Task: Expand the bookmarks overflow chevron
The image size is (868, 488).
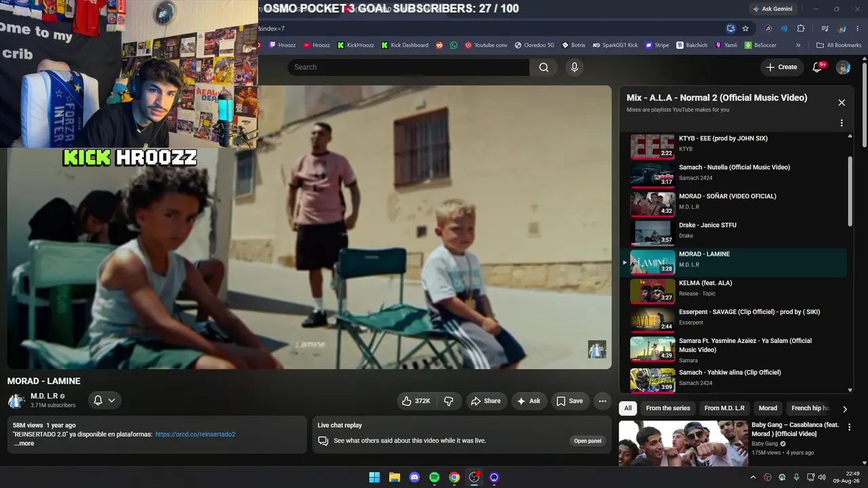Action: (x=798, y=45)
